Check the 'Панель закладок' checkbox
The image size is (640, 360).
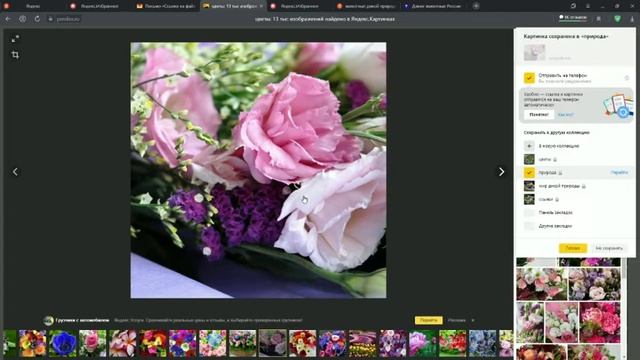click(529, 213)
